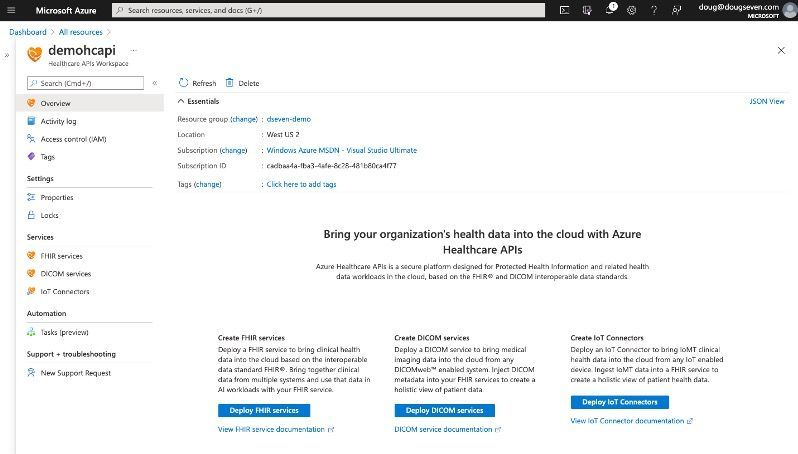Go to Dashboard breadcrumb
This screenshot has width=798, height=454.
click(x=27, y=32)
